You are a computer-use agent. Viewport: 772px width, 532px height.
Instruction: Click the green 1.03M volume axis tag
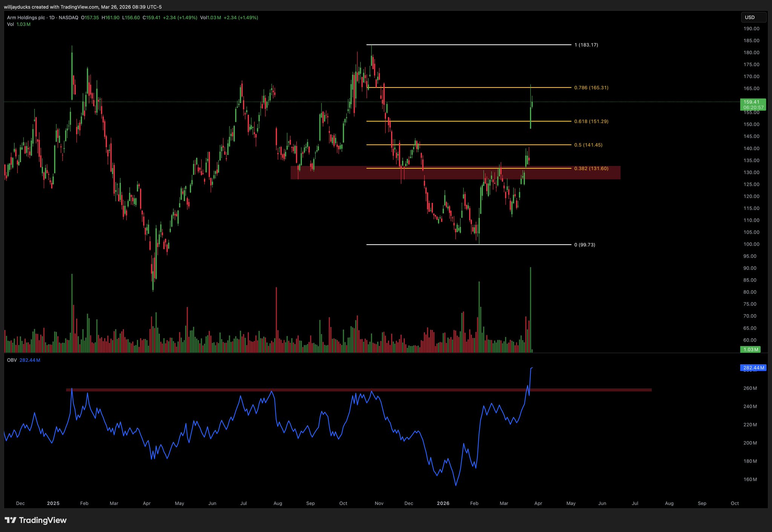750,350
